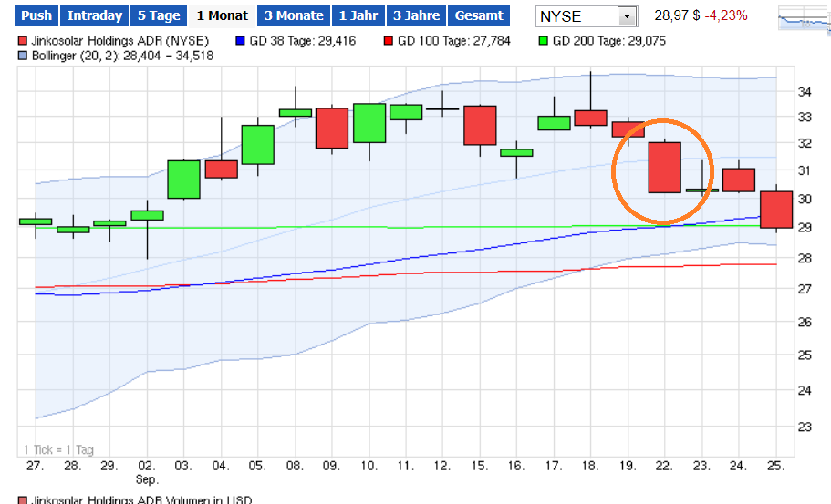
Task: Click the 18. date axis label
Action: [x=590, y=466]
